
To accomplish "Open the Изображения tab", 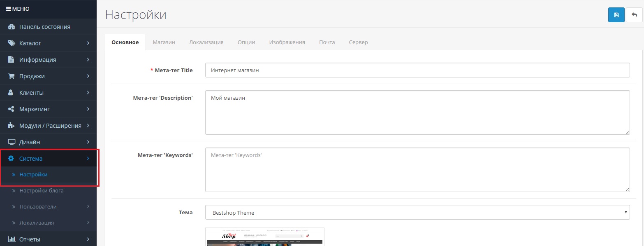I will [x=287, y=42].
